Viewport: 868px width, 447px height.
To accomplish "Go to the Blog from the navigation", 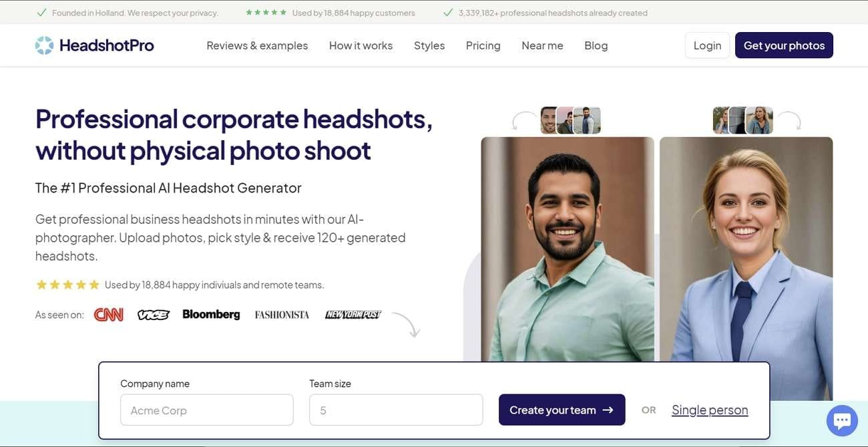I will 596,45.
